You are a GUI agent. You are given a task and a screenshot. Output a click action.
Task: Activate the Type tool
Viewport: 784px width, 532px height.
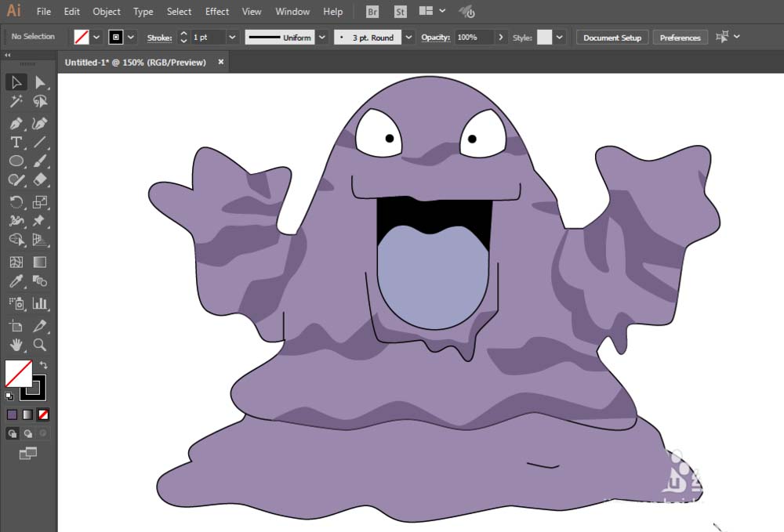pyautogui.click(x=16, y=142)
